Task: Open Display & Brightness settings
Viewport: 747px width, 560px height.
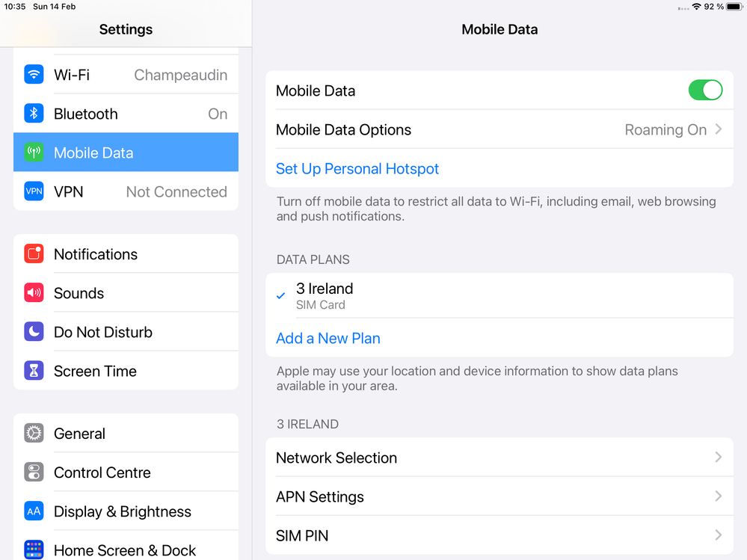Action: pos(123,511)
